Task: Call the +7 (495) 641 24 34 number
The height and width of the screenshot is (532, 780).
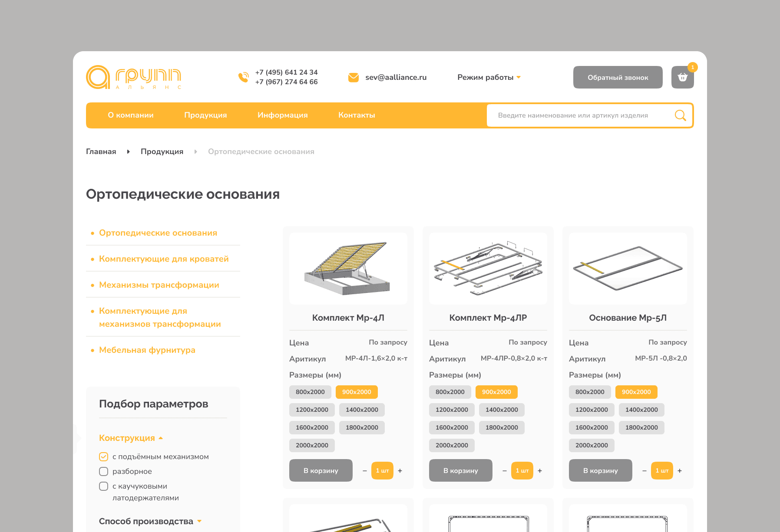Action: 287,72
